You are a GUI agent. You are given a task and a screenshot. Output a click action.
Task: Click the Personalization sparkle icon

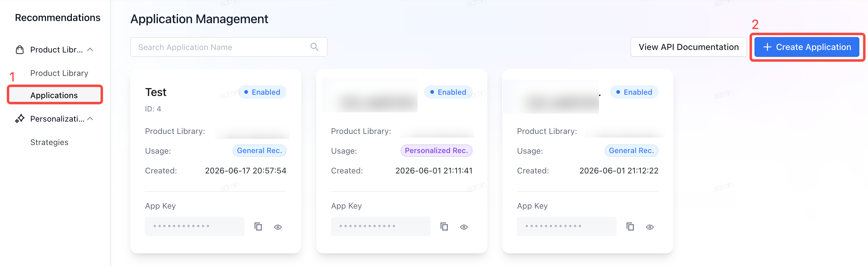20,119
